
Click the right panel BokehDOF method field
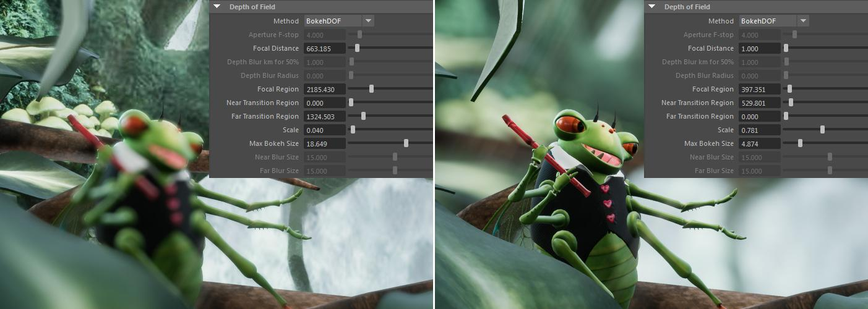(767, 21)
